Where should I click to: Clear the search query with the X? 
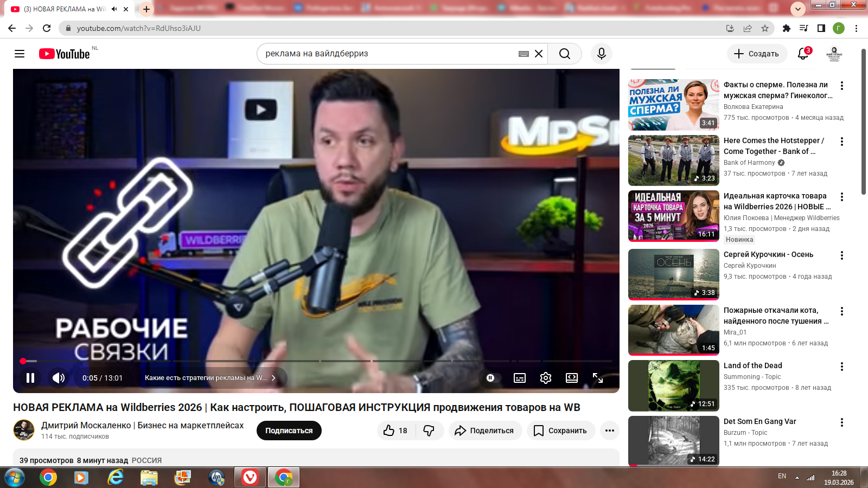[539, 54]
